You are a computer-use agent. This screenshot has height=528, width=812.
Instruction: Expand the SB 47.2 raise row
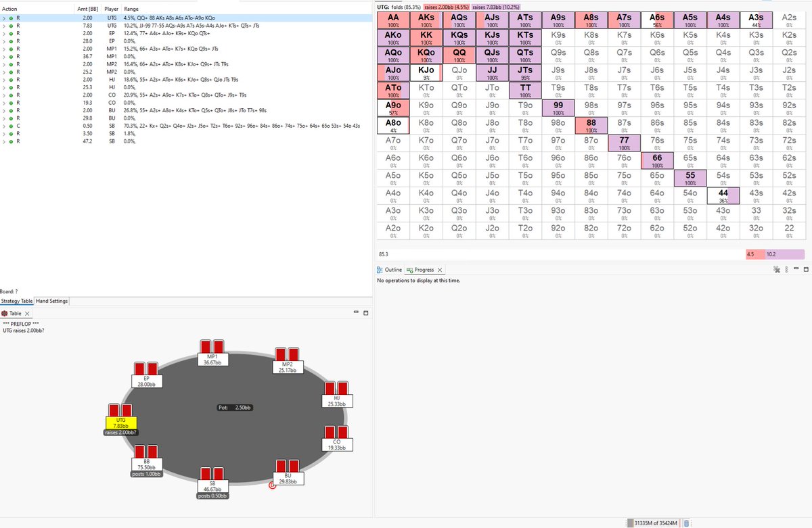pos(3,143)
